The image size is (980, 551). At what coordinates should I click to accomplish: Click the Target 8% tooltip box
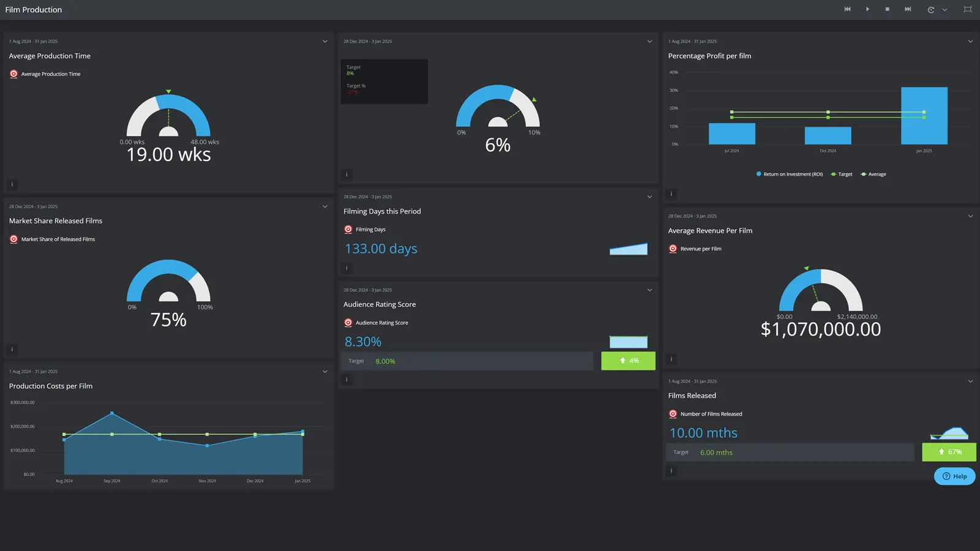click(384, 81)
